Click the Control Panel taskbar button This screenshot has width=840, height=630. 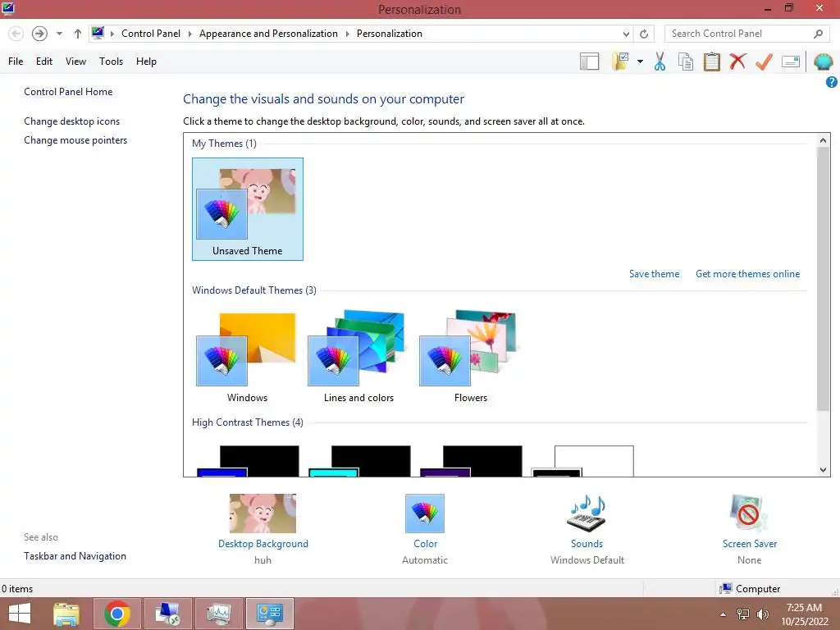tap(269, 614)
